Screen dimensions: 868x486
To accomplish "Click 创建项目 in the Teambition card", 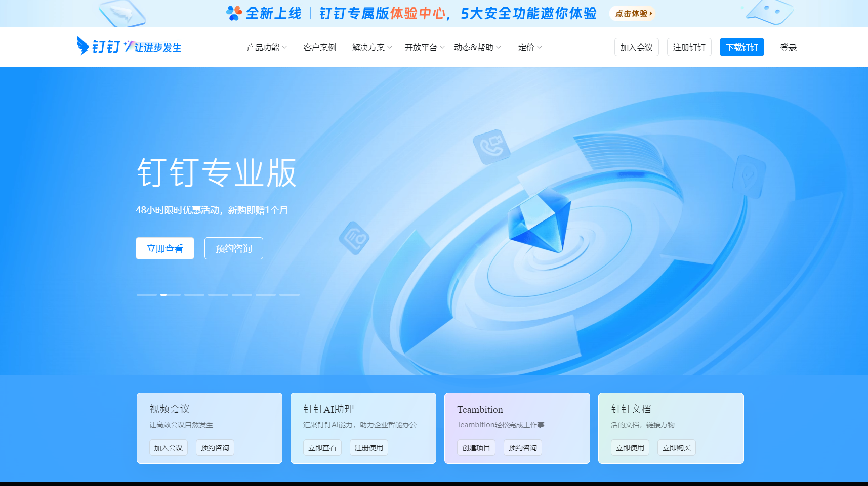I will coord(476,448).
